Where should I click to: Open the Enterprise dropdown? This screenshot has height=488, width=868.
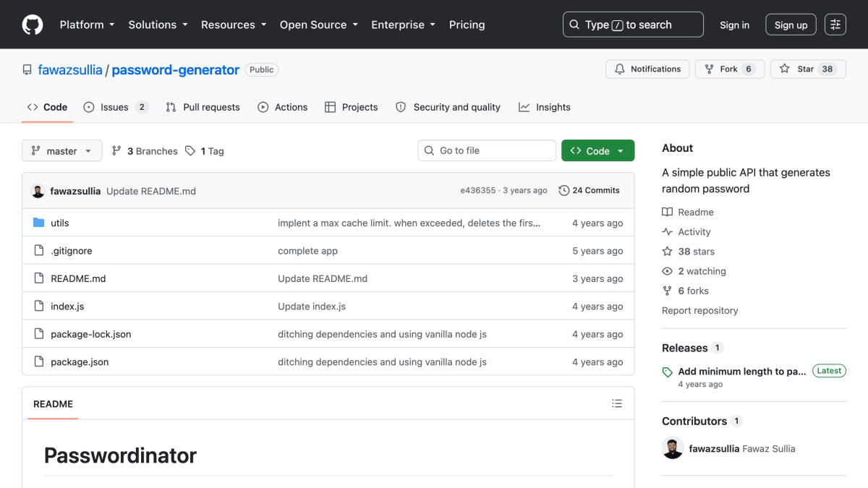coord(403,25)
